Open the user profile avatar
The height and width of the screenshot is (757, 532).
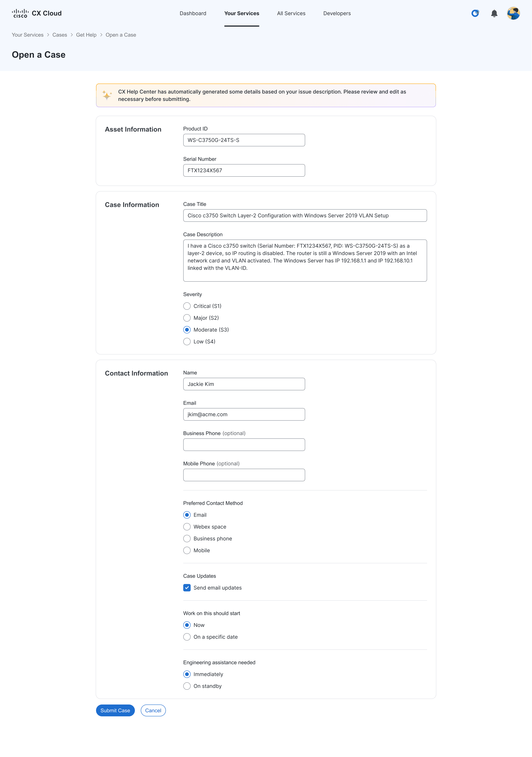pos(513,13)
